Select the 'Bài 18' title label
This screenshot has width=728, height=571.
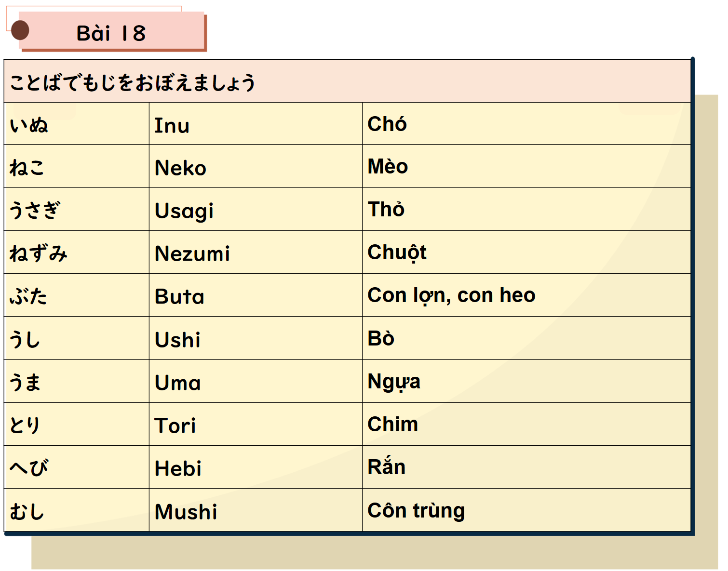click(x=111, y=33)
